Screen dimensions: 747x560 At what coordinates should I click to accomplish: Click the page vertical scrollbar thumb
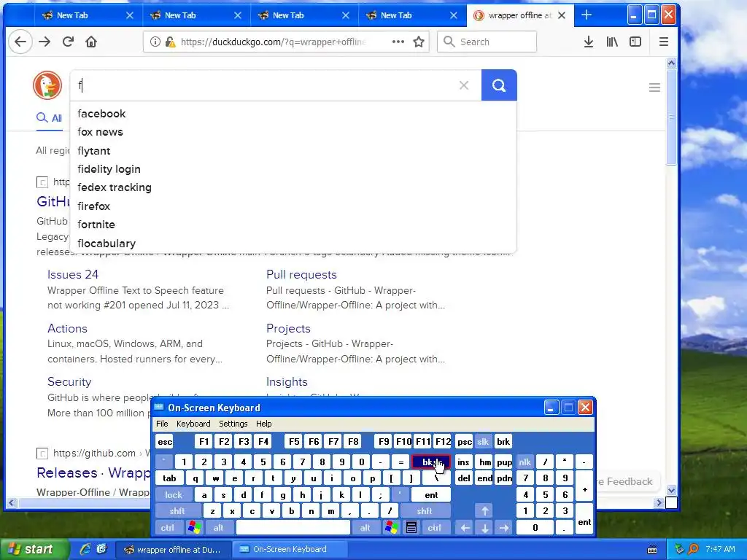pos(671,117)
